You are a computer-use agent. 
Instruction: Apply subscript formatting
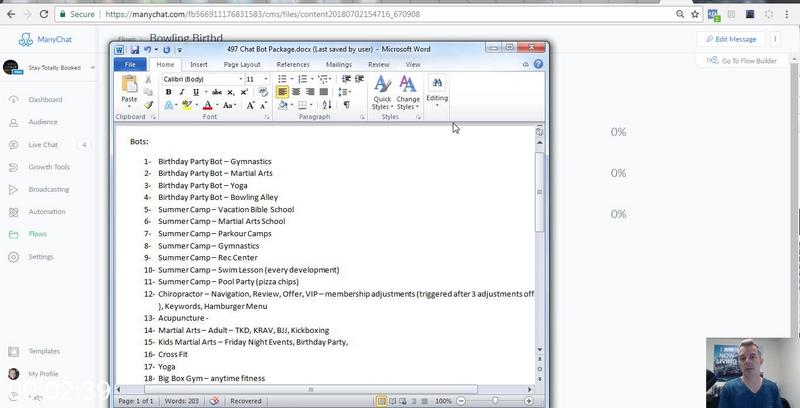click(231, 92)
